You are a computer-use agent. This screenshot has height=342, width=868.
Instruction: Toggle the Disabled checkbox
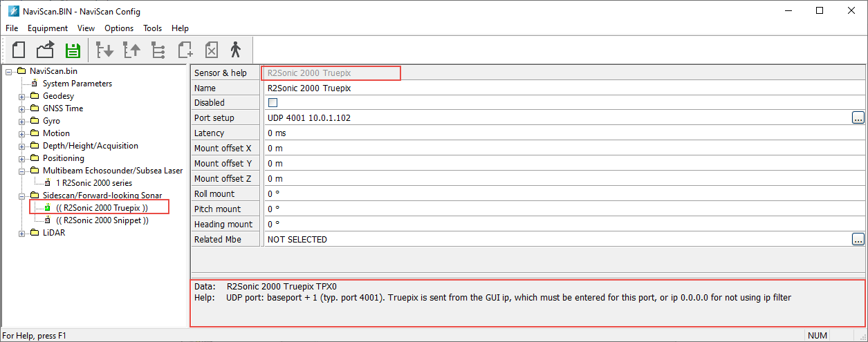point(273,102)
